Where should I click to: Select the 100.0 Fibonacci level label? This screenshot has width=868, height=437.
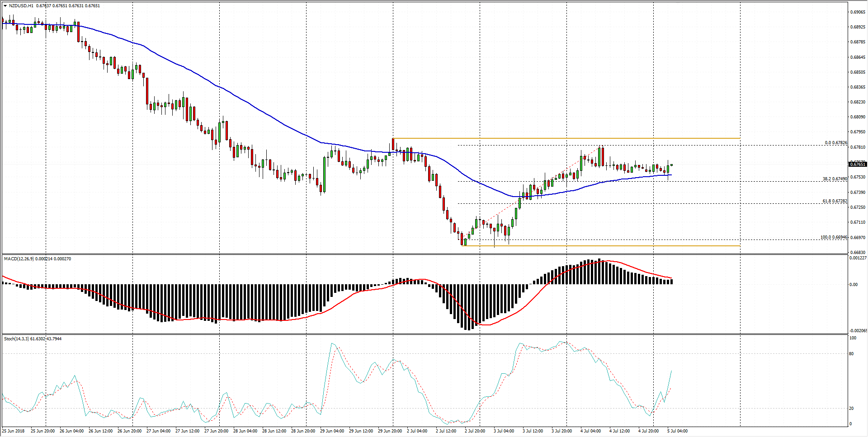coord(834,237)
